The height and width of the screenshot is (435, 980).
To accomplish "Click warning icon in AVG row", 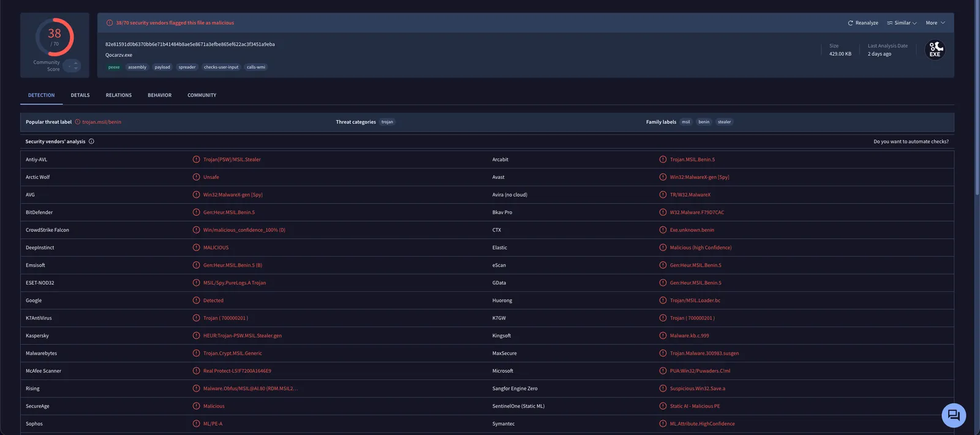I will (x=197, y=195).
